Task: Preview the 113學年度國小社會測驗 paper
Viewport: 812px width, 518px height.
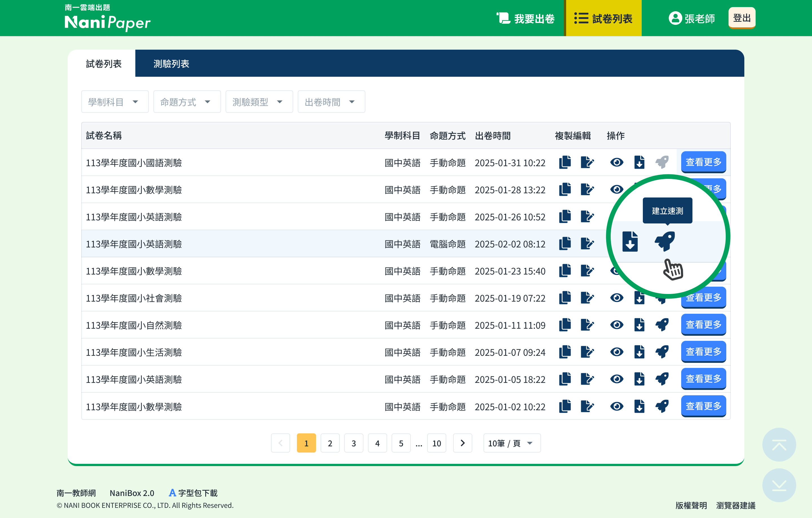Action: [x=617, y=298]
